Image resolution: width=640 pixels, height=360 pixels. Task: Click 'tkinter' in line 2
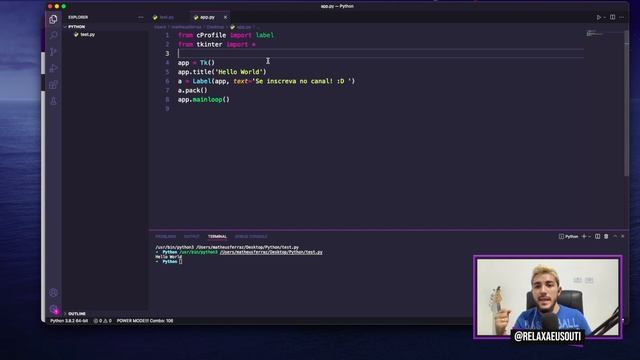pos(209,44)
